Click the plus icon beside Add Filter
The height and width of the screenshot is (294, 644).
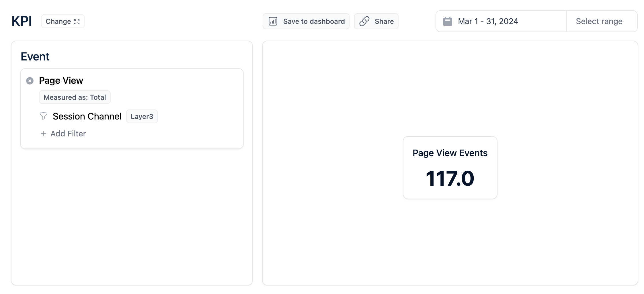44,134
